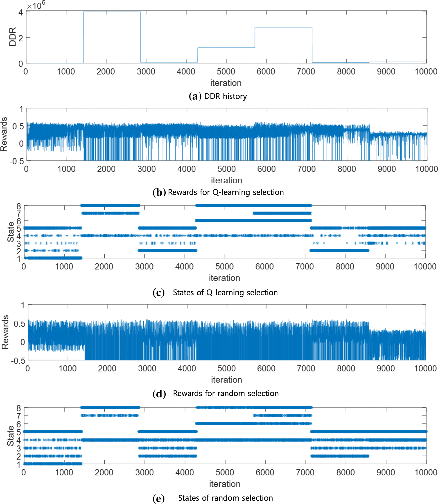Click the "iteration" label under panel (e) plot
The image size is (438, 504).
click(225, 484)
